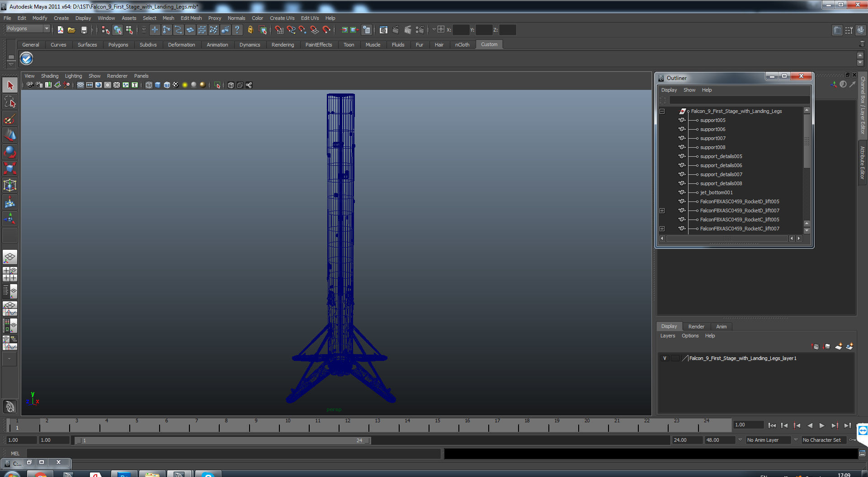Expand the collapsed toolbar group arrow after save icon
Image resolution: width=868 pixels, height=477 pixels.
coord(92,30)
